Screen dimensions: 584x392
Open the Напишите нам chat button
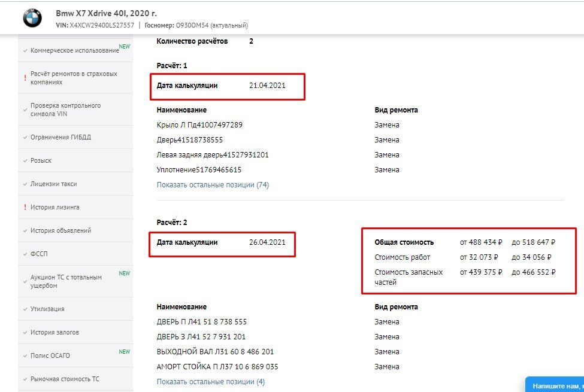[555, 385]
